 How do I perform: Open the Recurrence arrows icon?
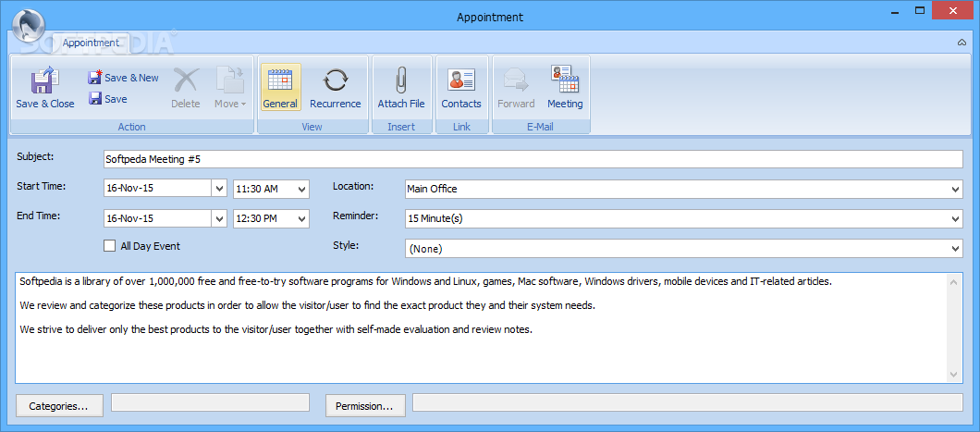(336, 81)
